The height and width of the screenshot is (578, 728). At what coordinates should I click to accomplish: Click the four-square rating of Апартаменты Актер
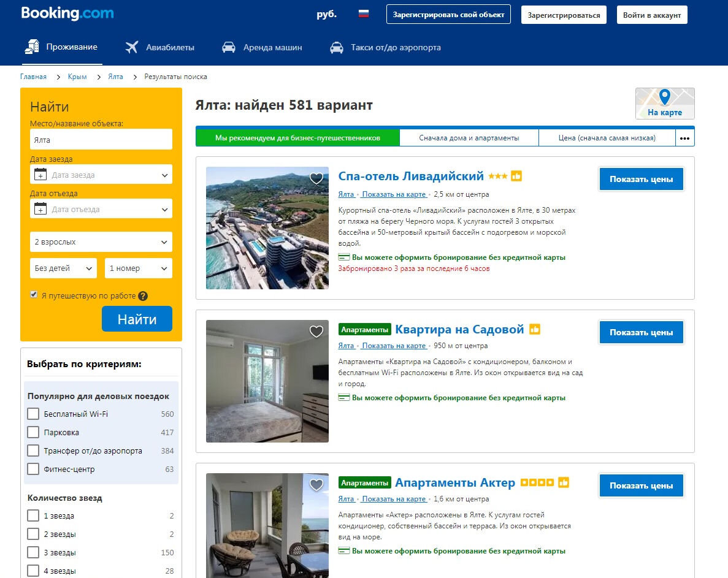click(x=537, y=482)
